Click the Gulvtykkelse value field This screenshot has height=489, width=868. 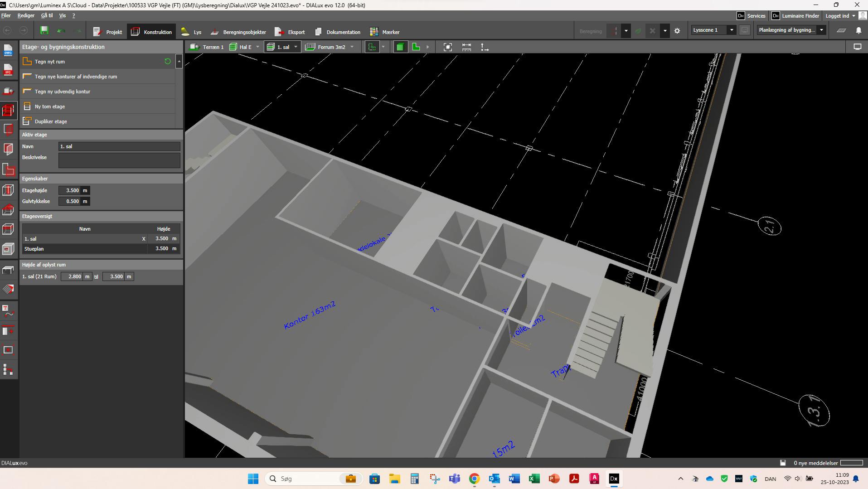coord(69,201)
